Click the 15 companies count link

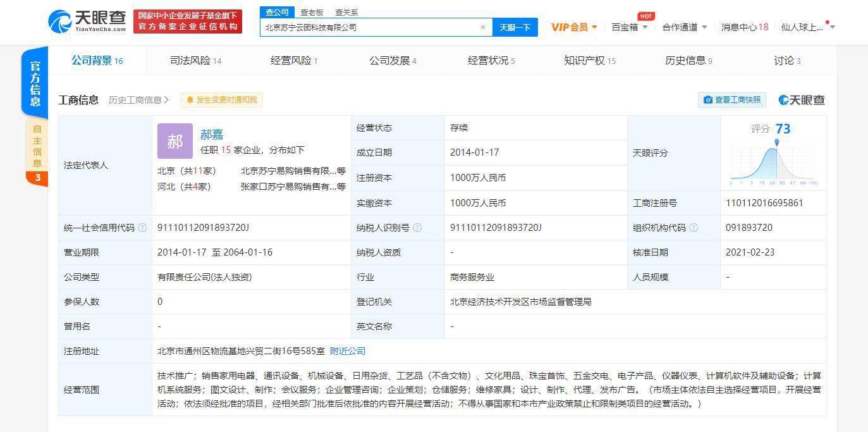coord(226,150)
